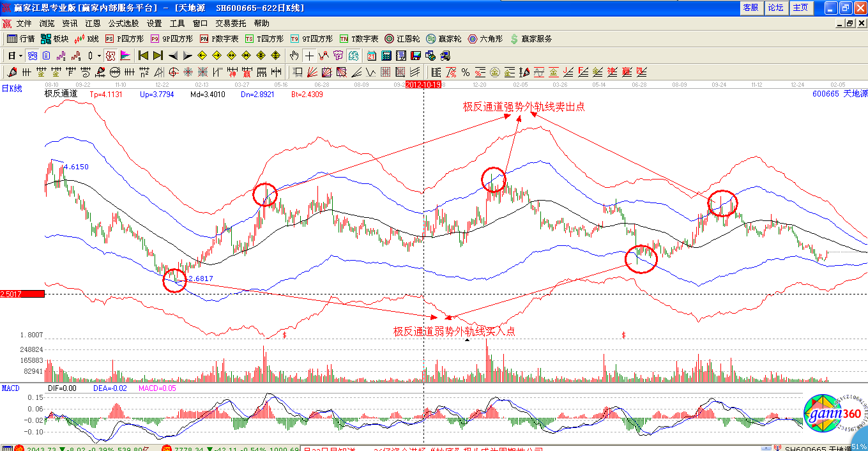The image size is (868, 451).
Task: Click the 客服 customer service button
Action: [750, 8]
